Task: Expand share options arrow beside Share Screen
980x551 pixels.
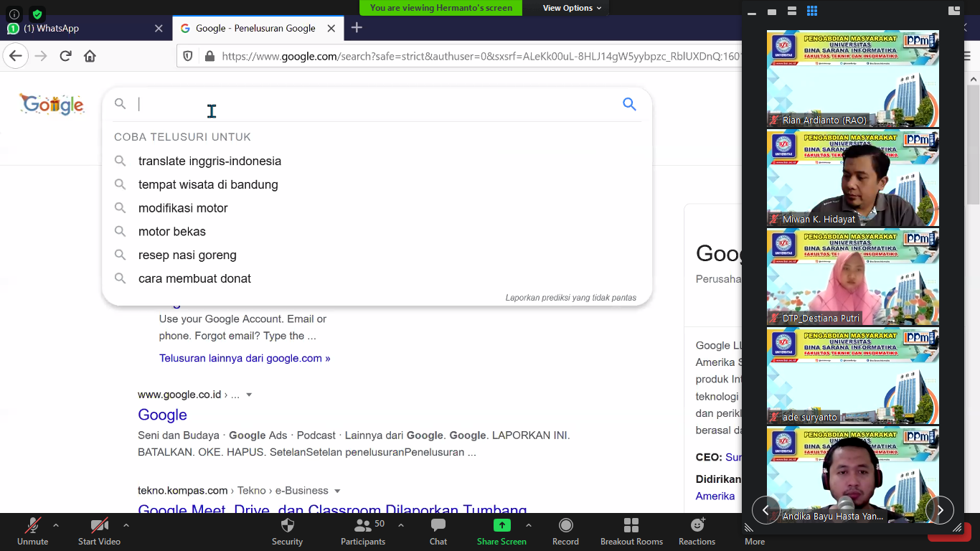Action: tap(529, 525)
